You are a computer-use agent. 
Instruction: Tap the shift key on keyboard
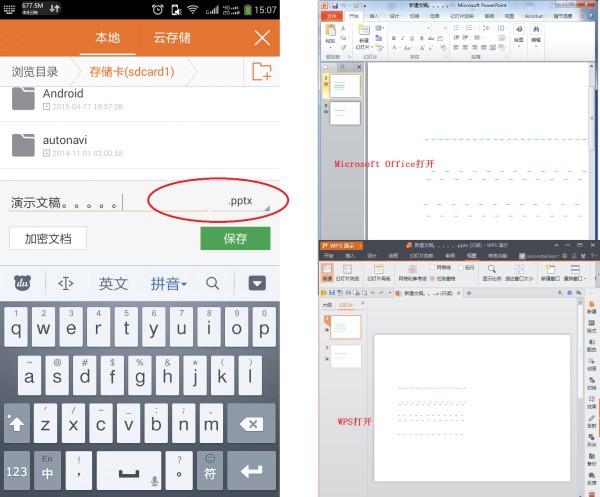16,423
